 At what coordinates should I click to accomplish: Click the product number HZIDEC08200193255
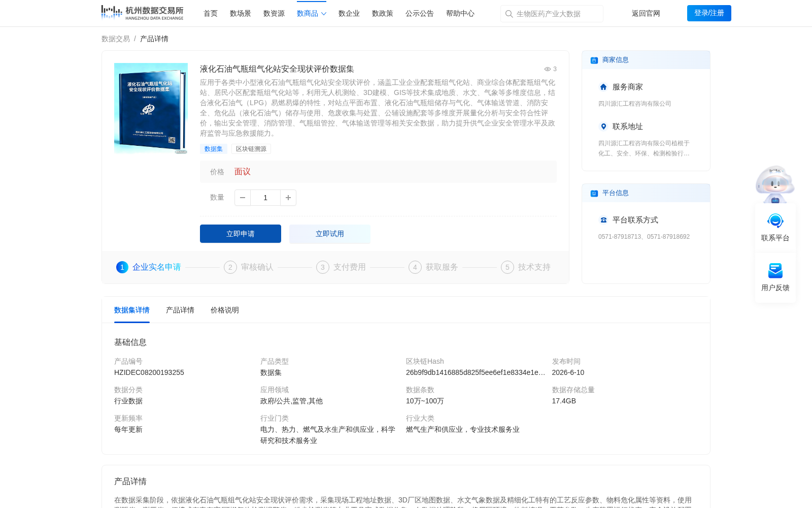click(x=149, y=372)
